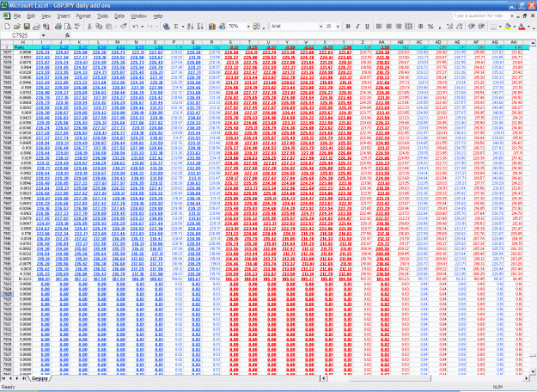Screen dimensions: 537x392
Task: Click Decrease Indent icon
Action: point(472,27)
